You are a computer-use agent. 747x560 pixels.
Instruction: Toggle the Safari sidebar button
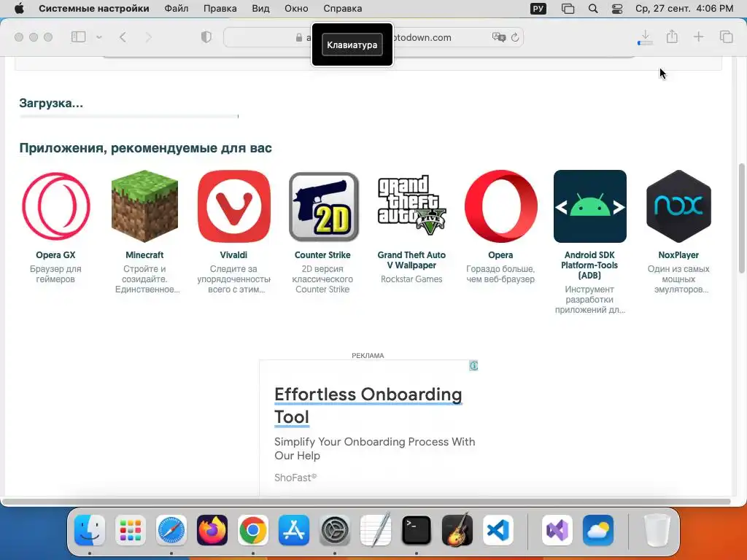click(x=78, y=36)
